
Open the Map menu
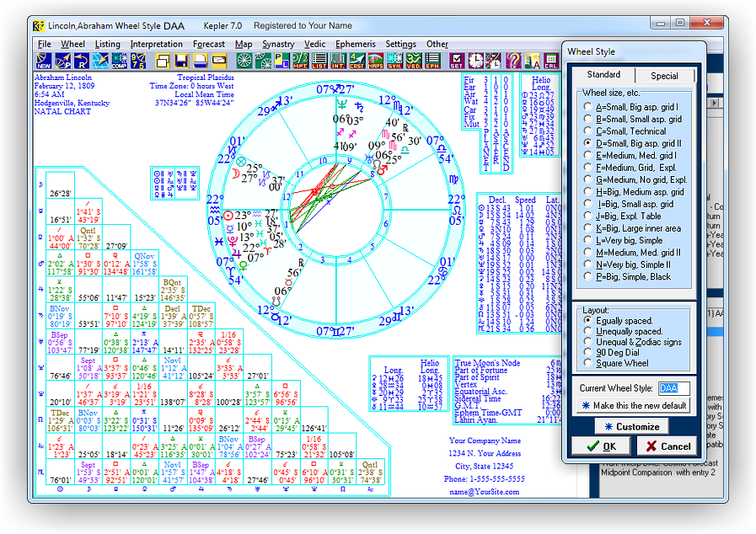point(244,44)
